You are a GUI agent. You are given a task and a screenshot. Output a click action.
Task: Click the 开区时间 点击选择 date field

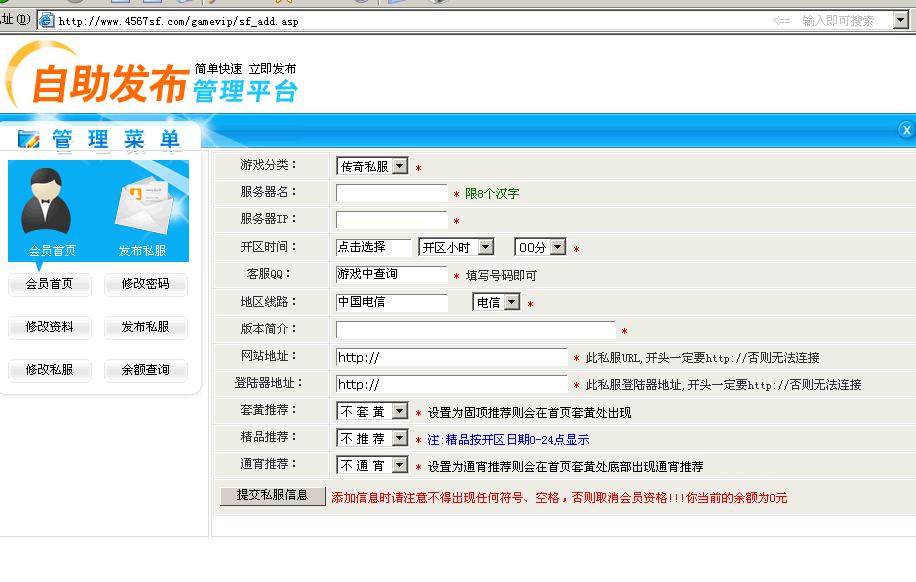[x=373, y=247]
